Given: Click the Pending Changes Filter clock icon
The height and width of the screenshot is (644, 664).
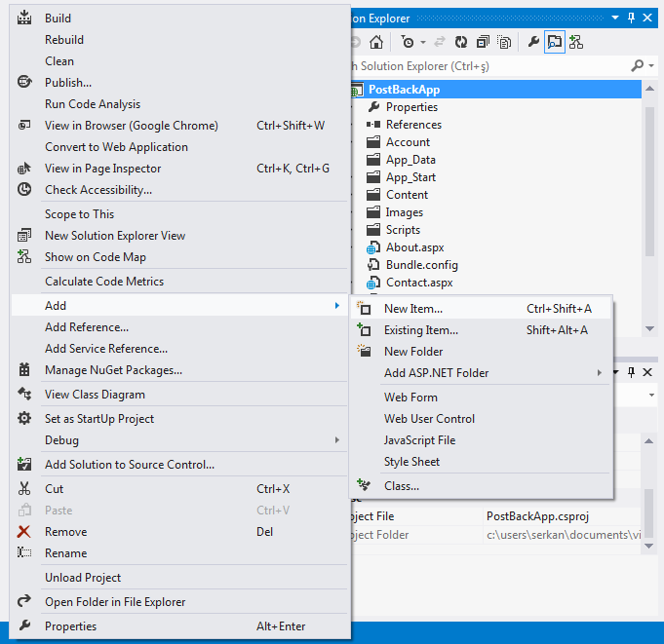Looking at the screenshot, I should pyautogui.click(x=408, y=42).
